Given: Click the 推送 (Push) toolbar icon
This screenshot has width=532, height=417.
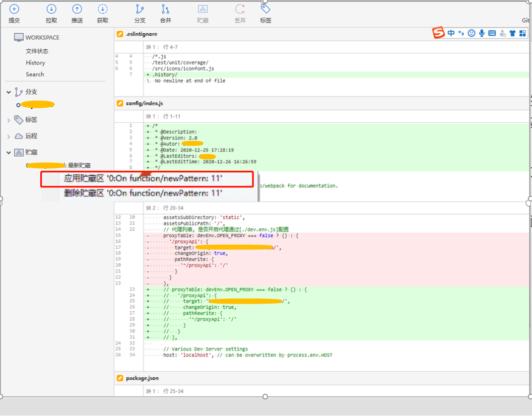Looking at the screenshot, I should pyautogui.click(x=78, y=13).
